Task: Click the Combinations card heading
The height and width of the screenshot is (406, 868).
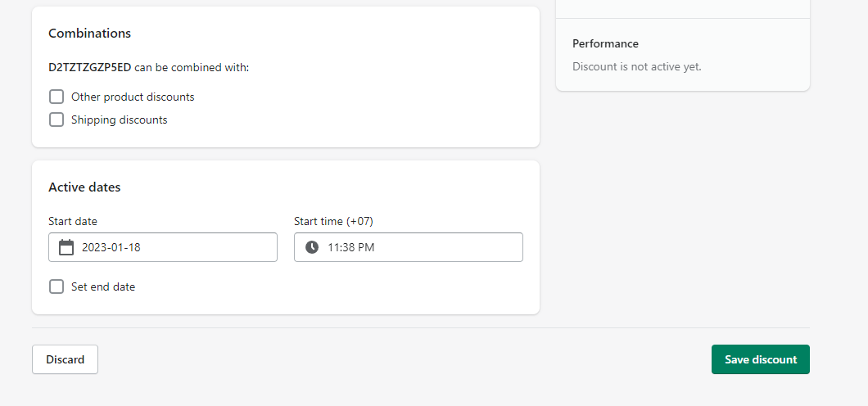Action: 90,34
